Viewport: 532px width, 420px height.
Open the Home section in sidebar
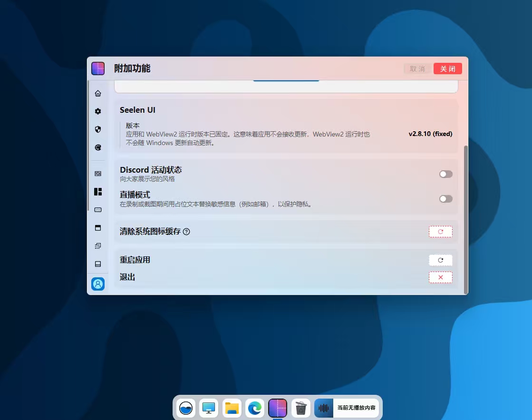[x=98, y=93]
